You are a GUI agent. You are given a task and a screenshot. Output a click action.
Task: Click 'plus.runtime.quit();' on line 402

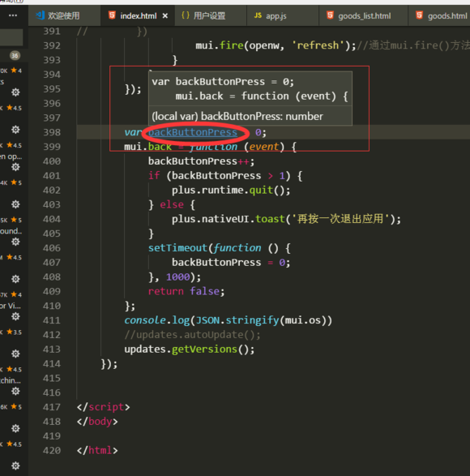231,191
